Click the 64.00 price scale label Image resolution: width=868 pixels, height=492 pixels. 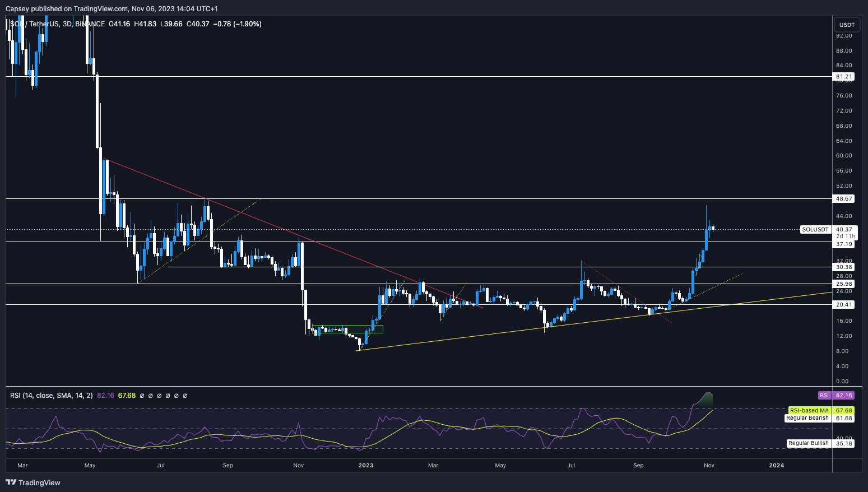pos(844,141)
